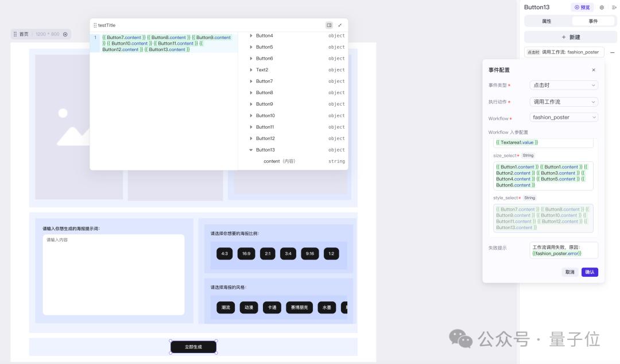The image size is (620, 364).
Task: Click inside the poster prompt text area
Action: pos(114,274)
